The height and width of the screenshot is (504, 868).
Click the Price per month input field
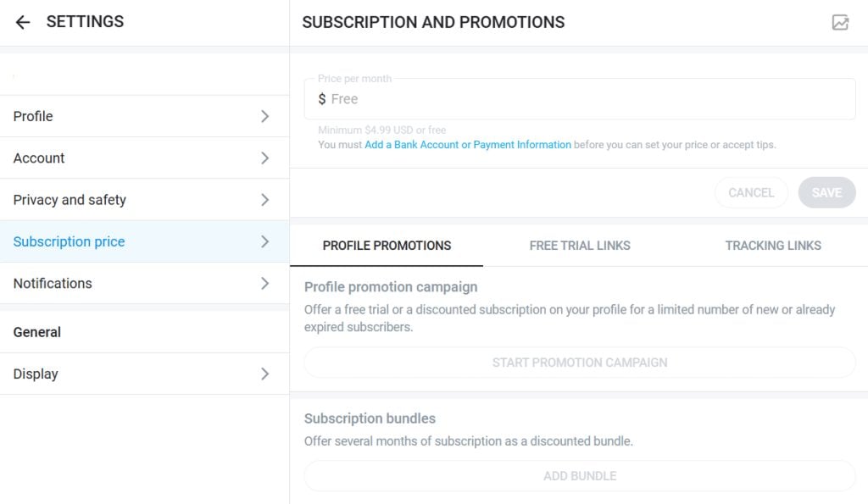[x=580, y=99]
